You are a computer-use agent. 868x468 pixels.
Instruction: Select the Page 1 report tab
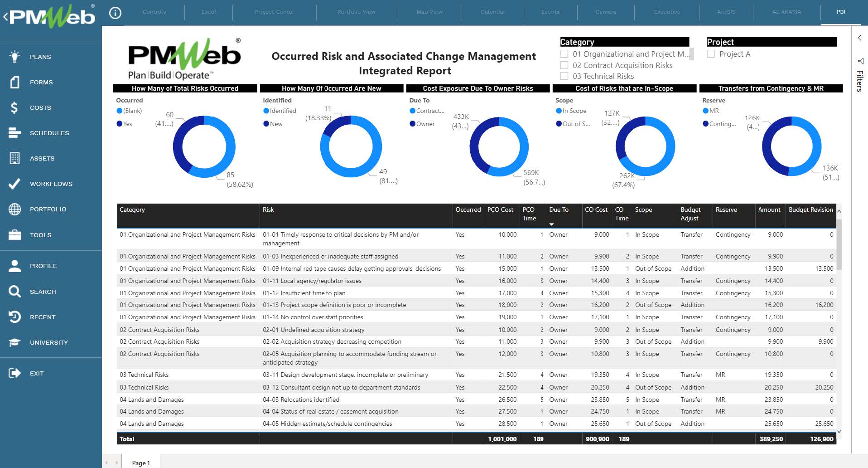(140, 463)
